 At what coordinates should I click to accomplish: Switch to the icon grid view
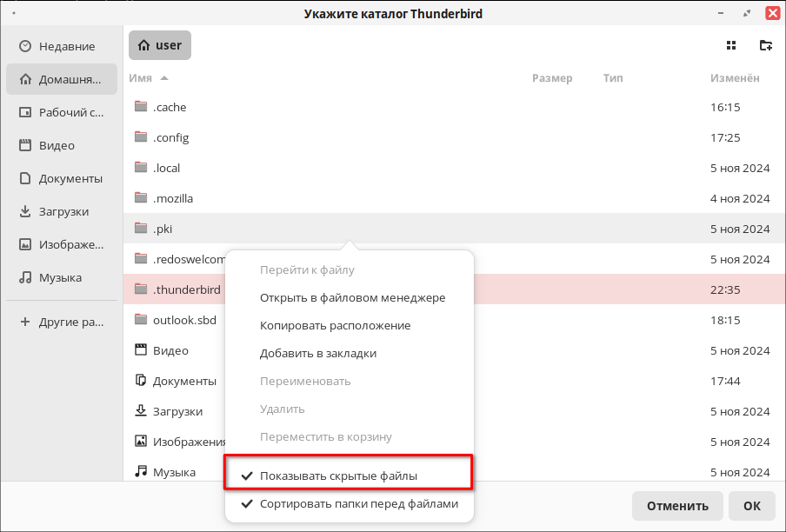pyautogui.click(x=731, y=45)
